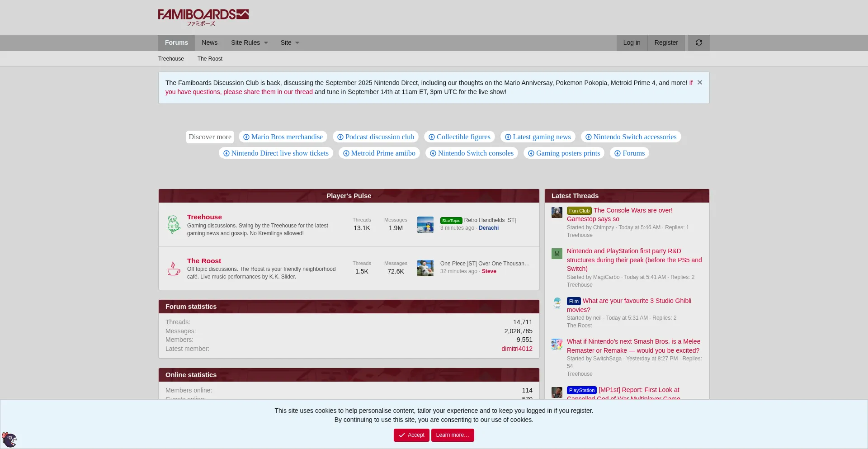Image resolution: width=868 pixels, height=449 pixels.
Task: Click the Treehouse forum house icon
Action: pyautogui.click(x=174, y=225)
